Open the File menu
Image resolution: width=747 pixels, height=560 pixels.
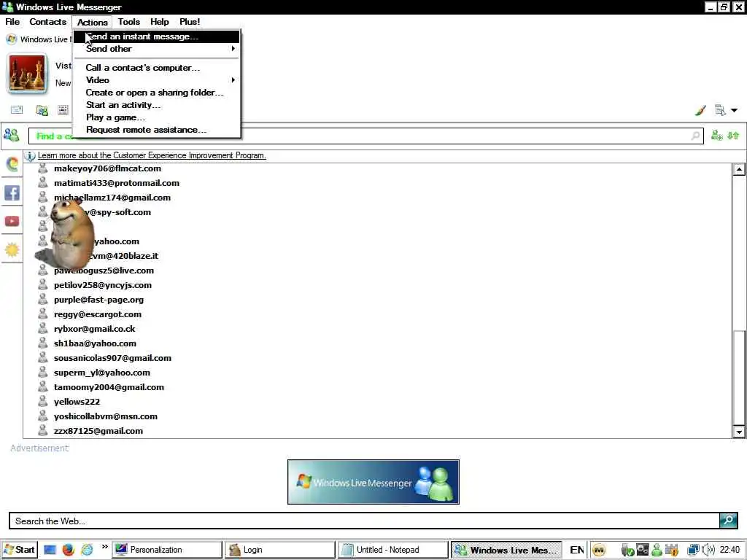[x=12, y=22]
